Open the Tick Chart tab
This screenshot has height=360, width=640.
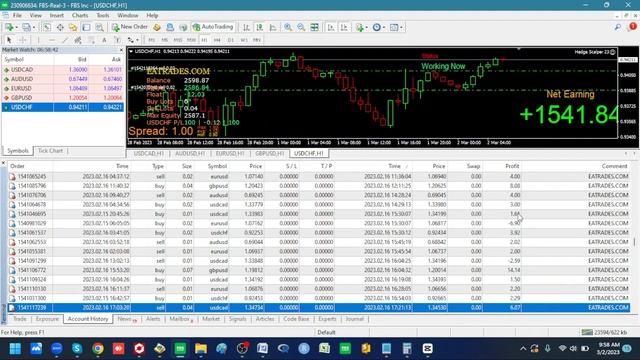(50, 151)
